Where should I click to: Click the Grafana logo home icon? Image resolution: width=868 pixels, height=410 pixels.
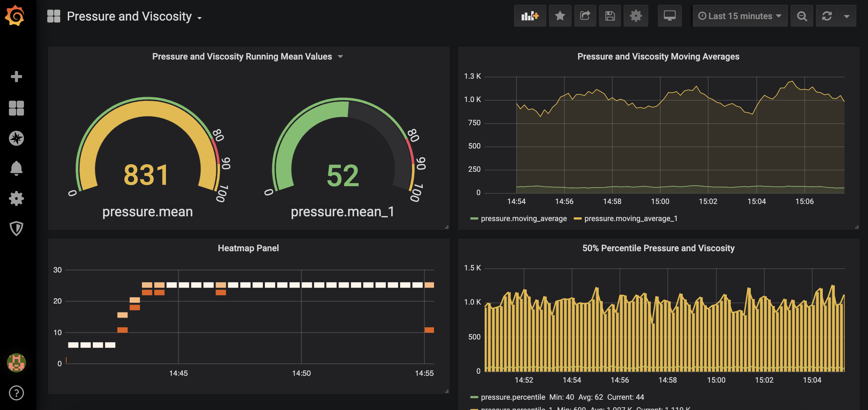click(x=15, y=15)
